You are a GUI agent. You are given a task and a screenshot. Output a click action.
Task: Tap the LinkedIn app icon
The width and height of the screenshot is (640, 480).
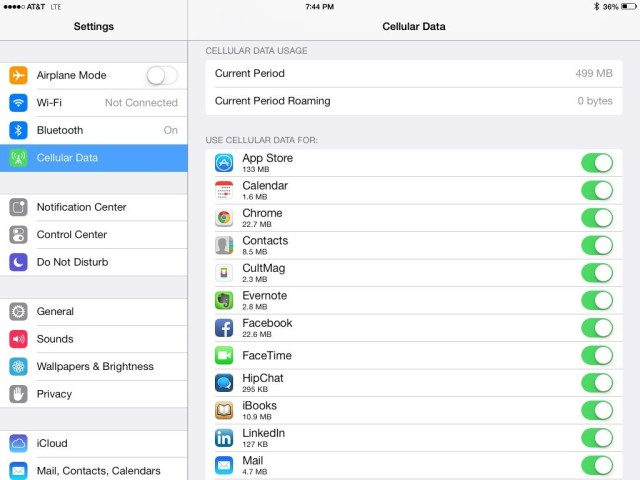224,437
